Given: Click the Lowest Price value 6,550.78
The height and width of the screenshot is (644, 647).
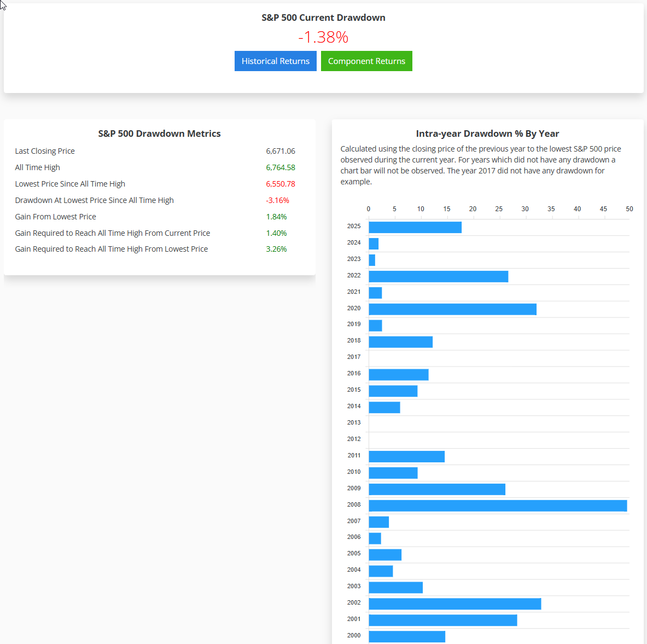Looking at the screenshot, I should [281, 184].
